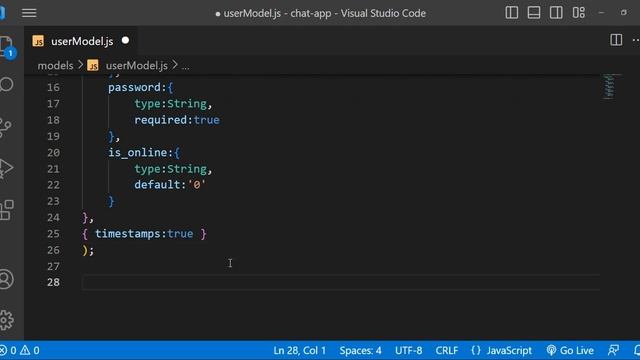This screenshot has width=640, height=360.
Task: Open the Extensions view
Action: pos(7,210)
